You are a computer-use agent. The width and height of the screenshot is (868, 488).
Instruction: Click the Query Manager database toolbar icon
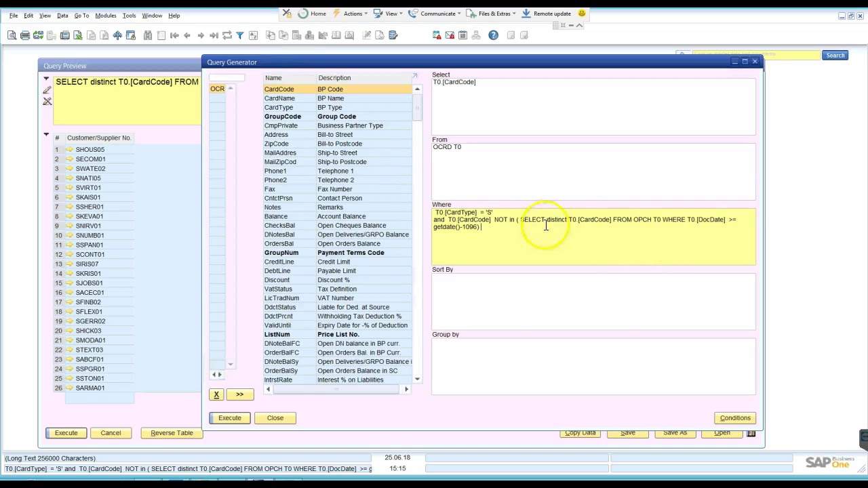393,35
